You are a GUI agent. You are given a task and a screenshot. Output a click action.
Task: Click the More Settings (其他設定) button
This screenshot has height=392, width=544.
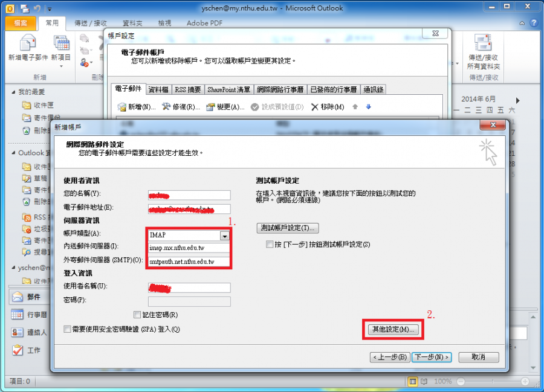coord(393,329)
